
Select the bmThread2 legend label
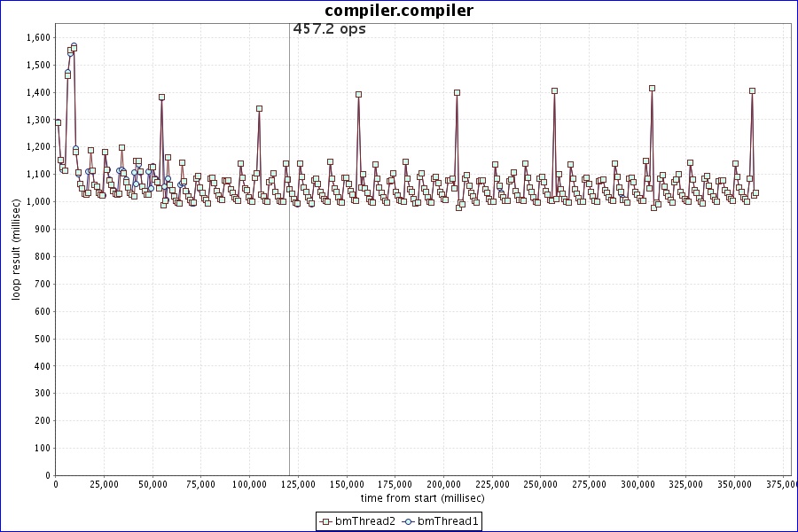pyautogui.click(x=364, y=521)
